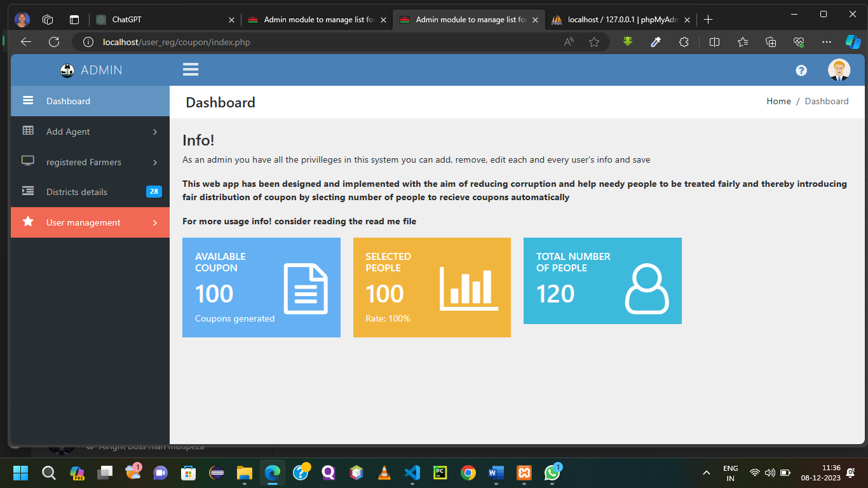The image size is (868, 488).
Task: Open the sidebar hamburger menu
Action: (191, 70)
